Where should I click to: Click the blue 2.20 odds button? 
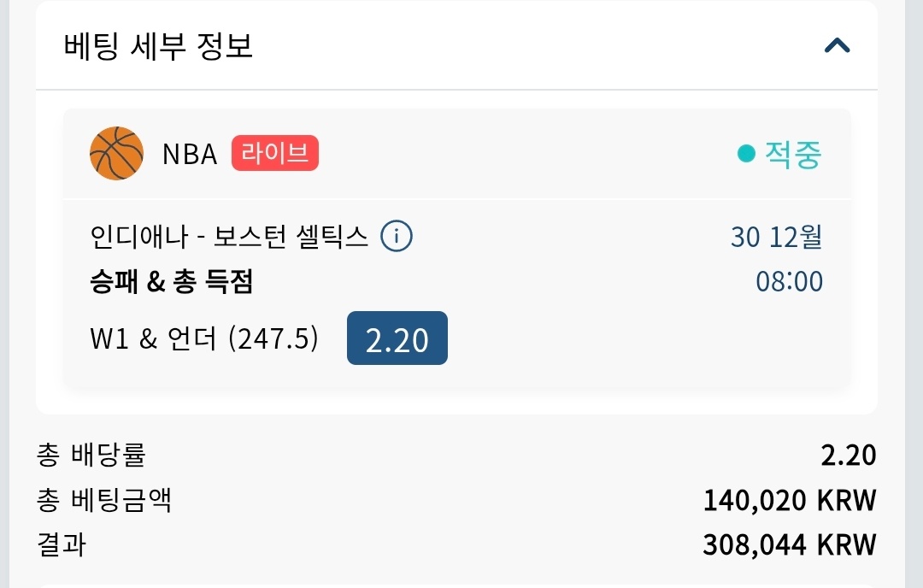pyautogui.click(x=397, y=339)
